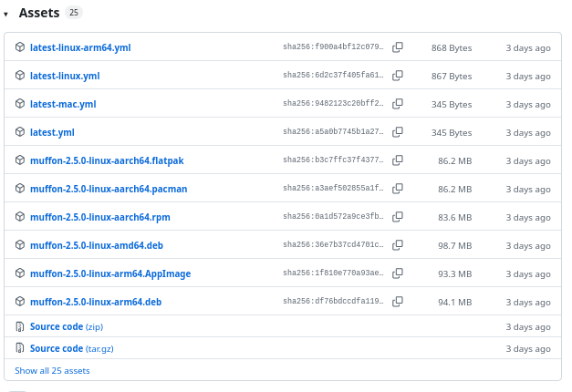Download muffon-2.5.0-linux-arm64.AppImage
572x392 pixels.
(110, 273)
